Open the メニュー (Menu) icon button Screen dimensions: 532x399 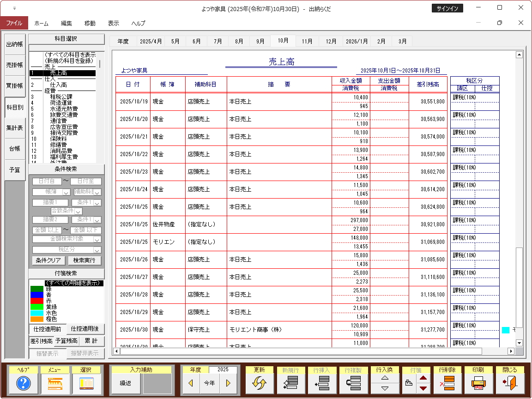pyautogui.click(x=55, y=383)
